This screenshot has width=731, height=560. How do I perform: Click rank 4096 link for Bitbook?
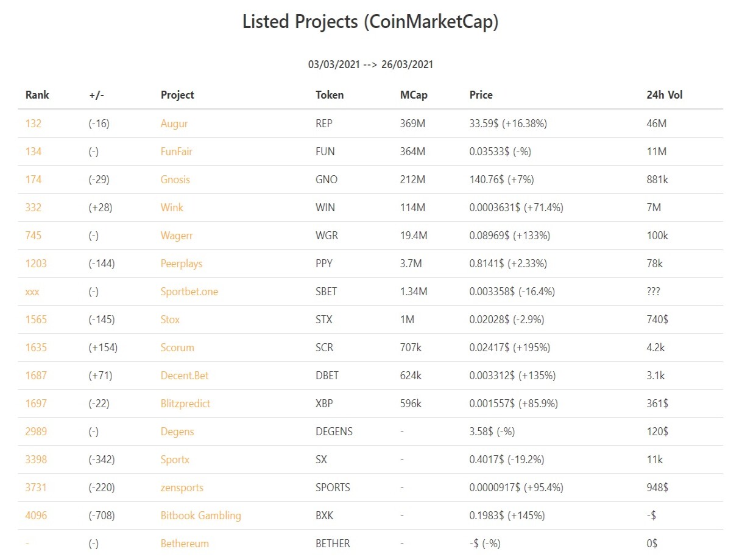coord(36,516)
